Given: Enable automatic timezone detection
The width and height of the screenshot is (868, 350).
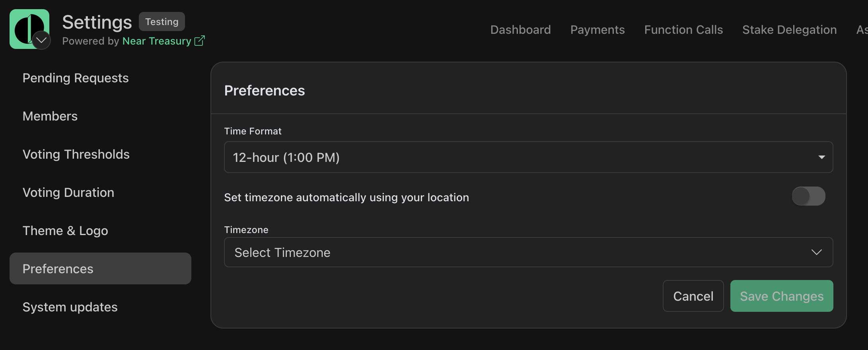Looking at the screenshot, I should tap(808, 196).
